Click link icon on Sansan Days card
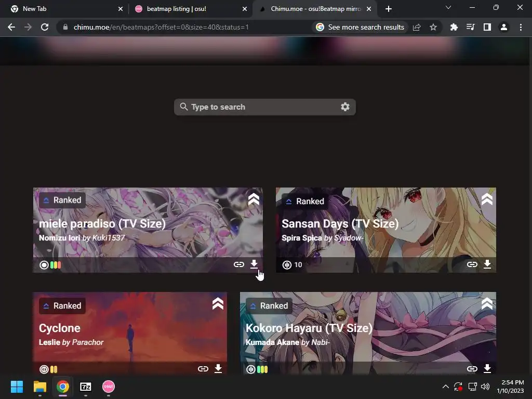532x399 pixels. pyautogui.click(x=472, y=264)
